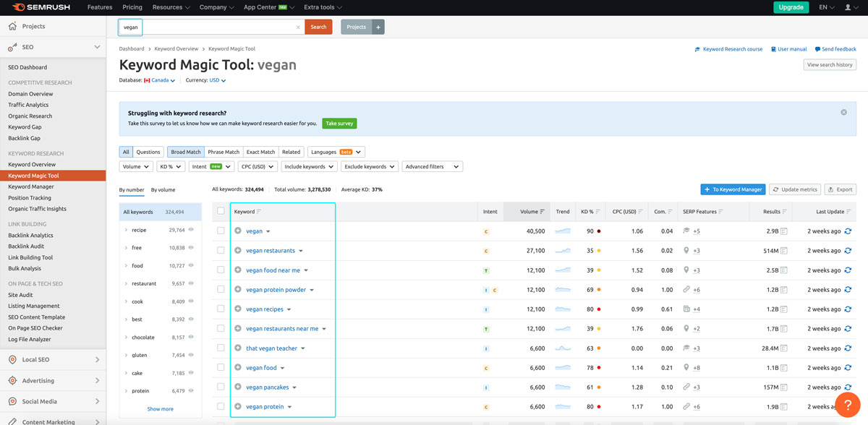Click the sort icon in the KD % header
The image size is (868, 425).
pyautogui.click(x=598, y=212)
